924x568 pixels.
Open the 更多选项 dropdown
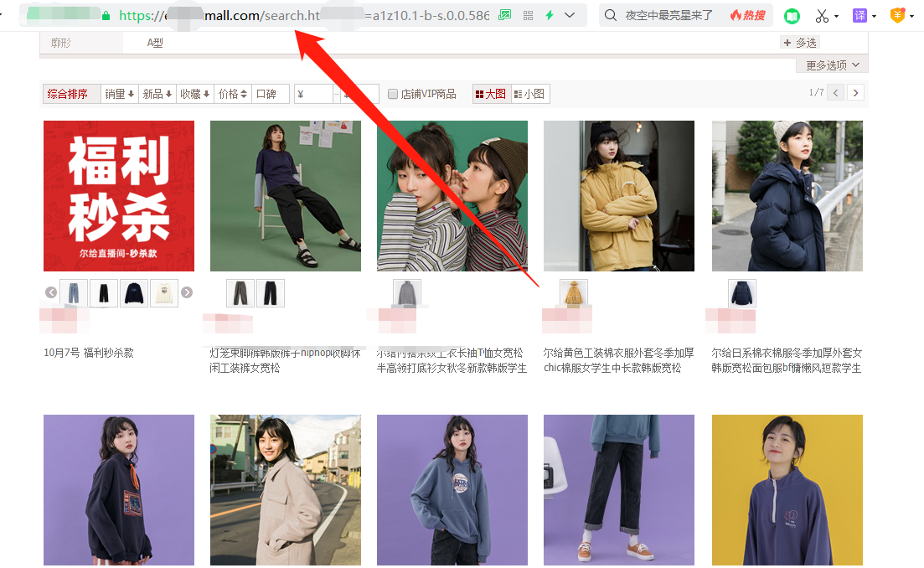(830, 65)
